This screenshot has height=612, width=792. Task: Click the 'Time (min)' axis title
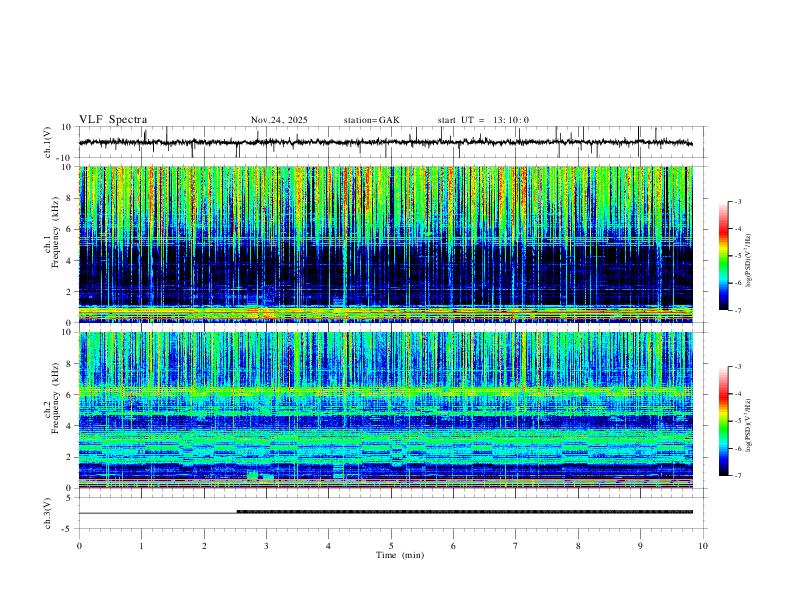click(400, 555)
